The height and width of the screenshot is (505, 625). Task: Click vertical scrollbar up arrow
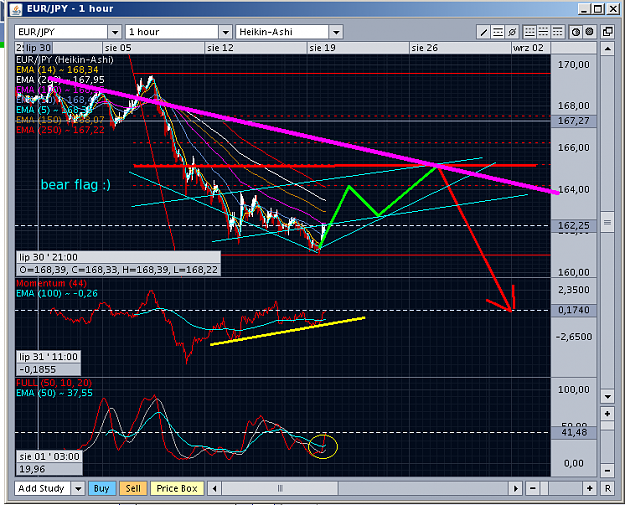(x=607, y=49)
